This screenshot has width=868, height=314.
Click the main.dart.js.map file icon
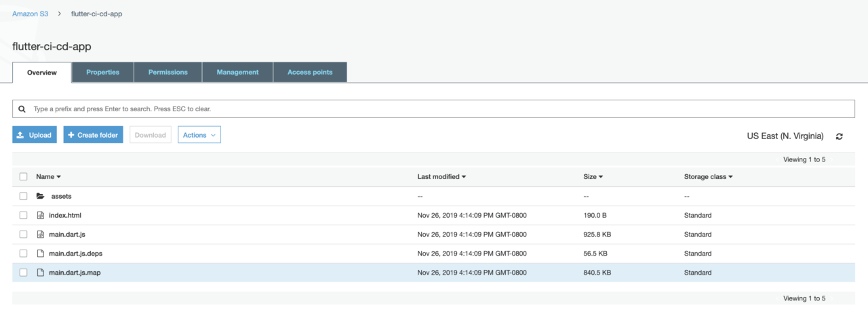pos(41,273)
